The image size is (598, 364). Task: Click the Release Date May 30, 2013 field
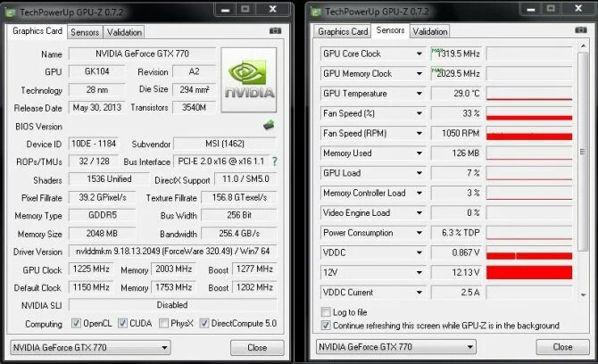click(97, 107)
